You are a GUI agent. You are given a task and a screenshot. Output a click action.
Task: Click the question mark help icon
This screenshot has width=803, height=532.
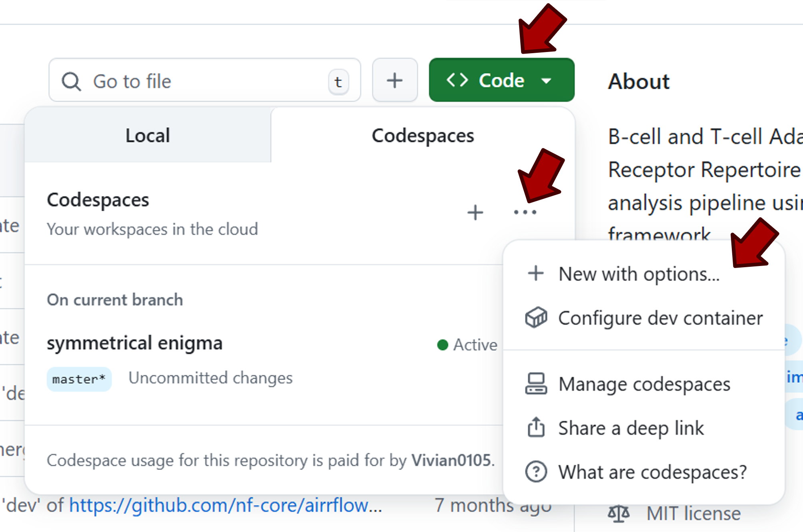[536, 472]
